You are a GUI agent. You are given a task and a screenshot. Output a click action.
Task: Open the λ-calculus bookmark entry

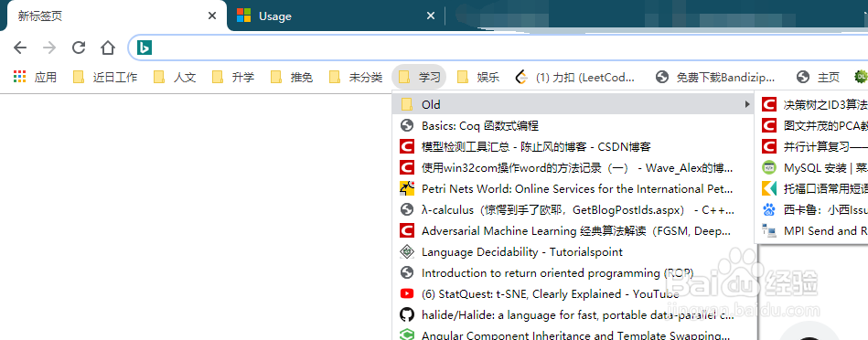[573, 209]
